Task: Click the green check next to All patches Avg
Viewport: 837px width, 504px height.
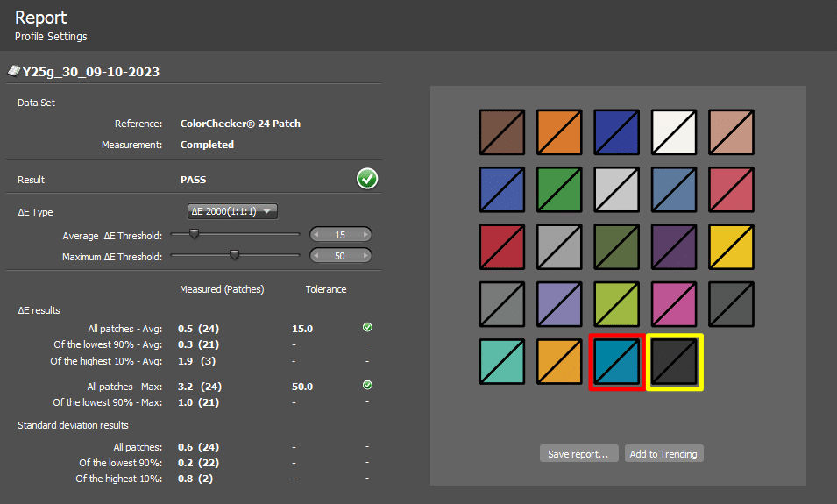Action: point(367,328)
